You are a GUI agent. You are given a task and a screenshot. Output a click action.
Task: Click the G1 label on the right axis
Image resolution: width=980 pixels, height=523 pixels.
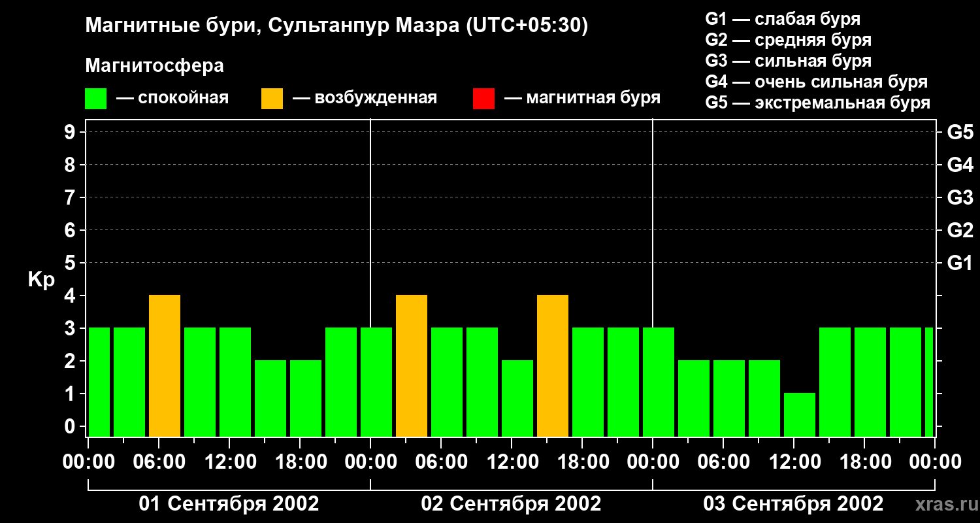click(x=960, y=263)
